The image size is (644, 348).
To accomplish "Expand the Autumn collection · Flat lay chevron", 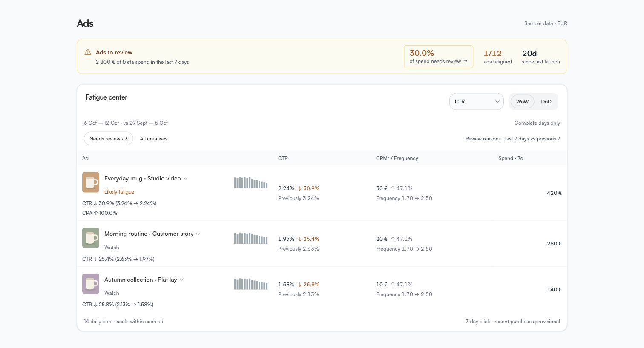I will (181, 280).
